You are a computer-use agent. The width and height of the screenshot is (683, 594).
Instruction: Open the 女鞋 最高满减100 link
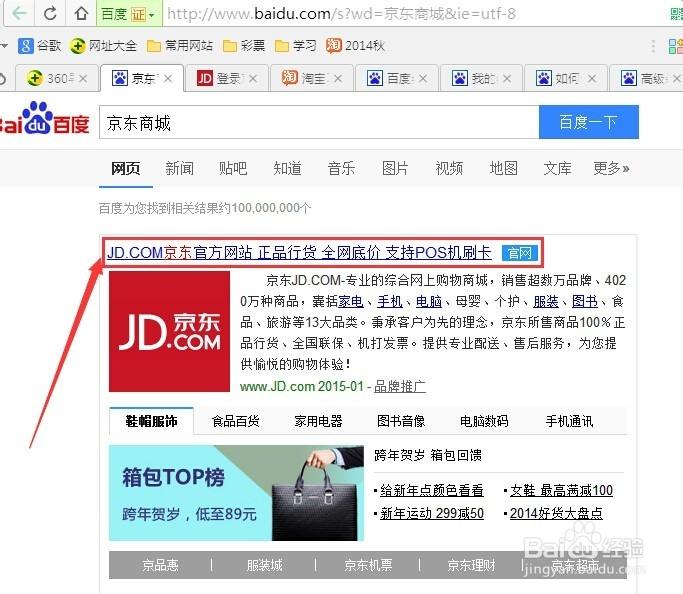click(561, 490)
